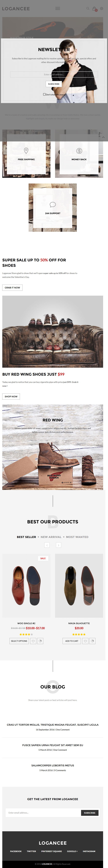The height and width of the screenshot is (868, 108).
Task: Go to previous products carousel arrow
Action: [x=47, y=545]
